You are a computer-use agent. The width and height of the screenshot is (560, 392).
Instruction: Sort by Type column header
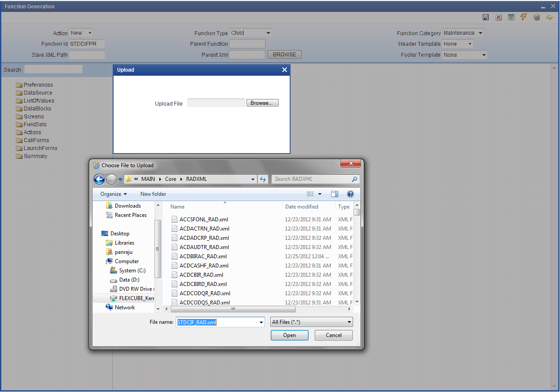coord(345,207)
